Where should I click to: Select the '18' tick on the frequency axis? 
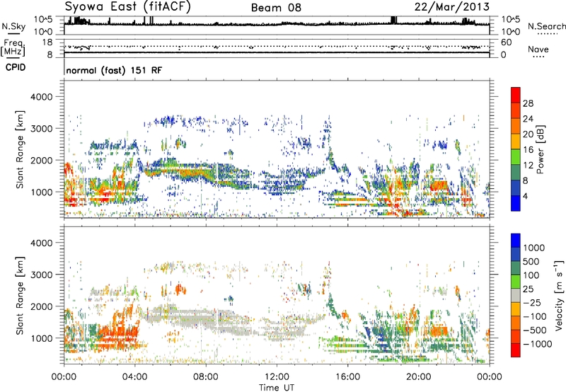tap(47, 42)
